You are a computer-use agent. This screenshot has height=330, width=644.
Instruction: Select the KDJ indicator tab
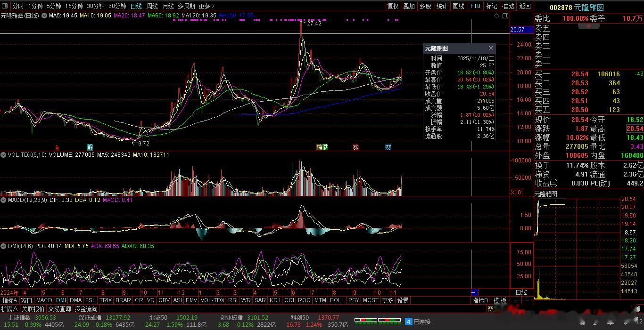[274, 300]
